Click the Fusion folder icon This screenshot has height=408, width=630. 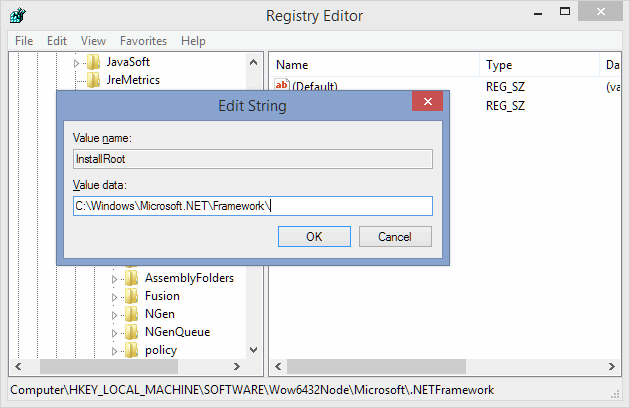tap(131, 296)
